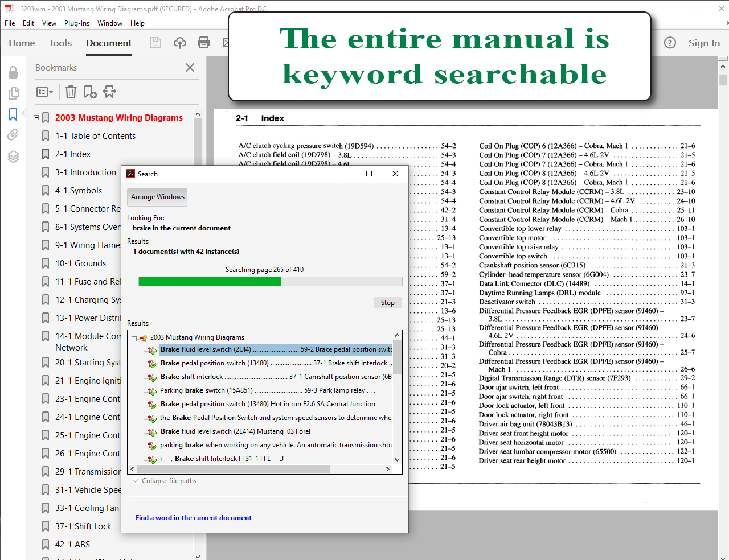729x560 pixels.
Task: Select the Document tab
Action: [x=109, y=43]
